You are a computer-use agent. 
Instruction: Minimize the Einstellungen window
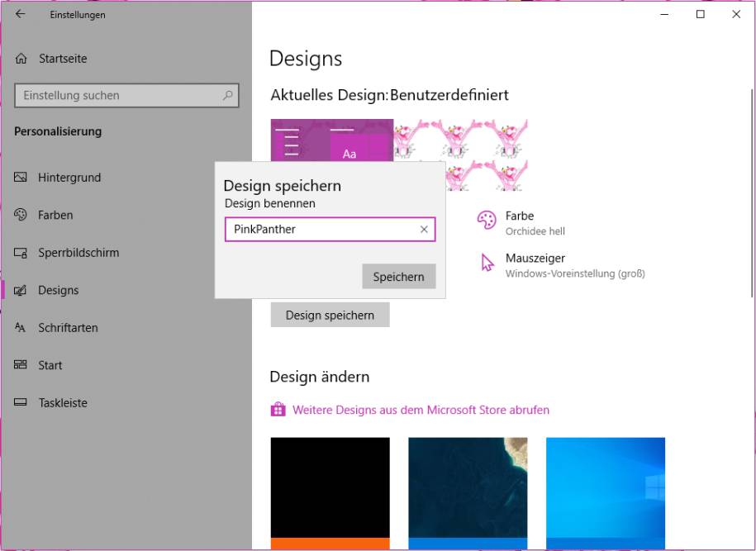point(664,15)
